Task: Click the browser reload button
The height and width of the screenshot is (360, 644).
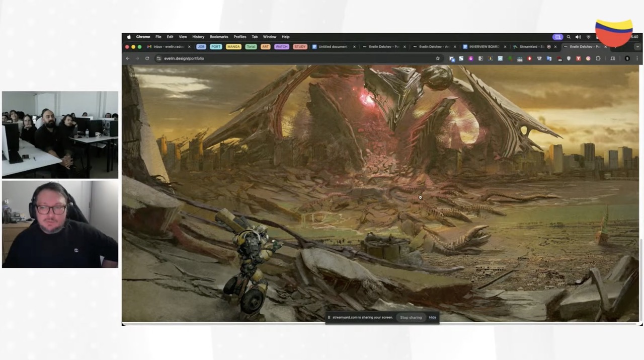Action: point(147,58)
